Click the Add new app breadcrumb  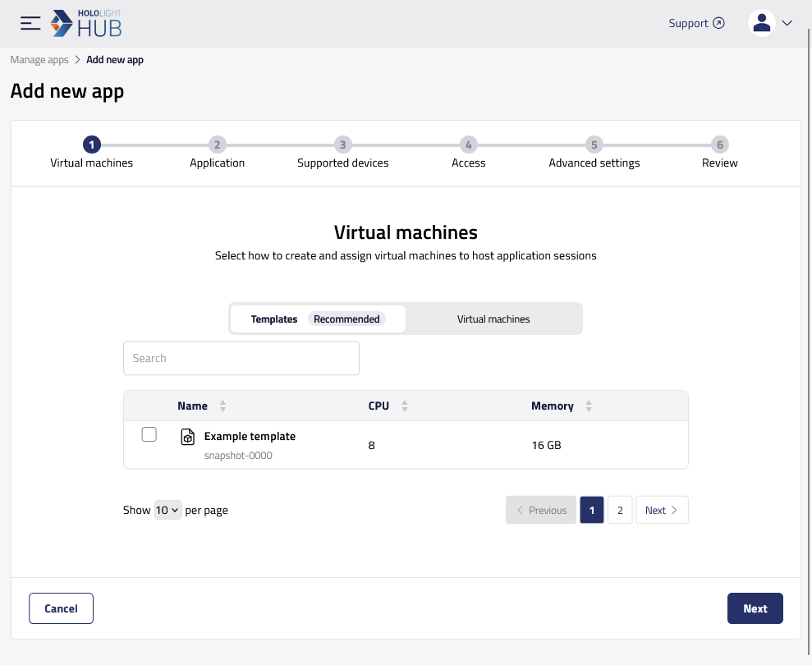pyautogui.click(x=115, y=60)
